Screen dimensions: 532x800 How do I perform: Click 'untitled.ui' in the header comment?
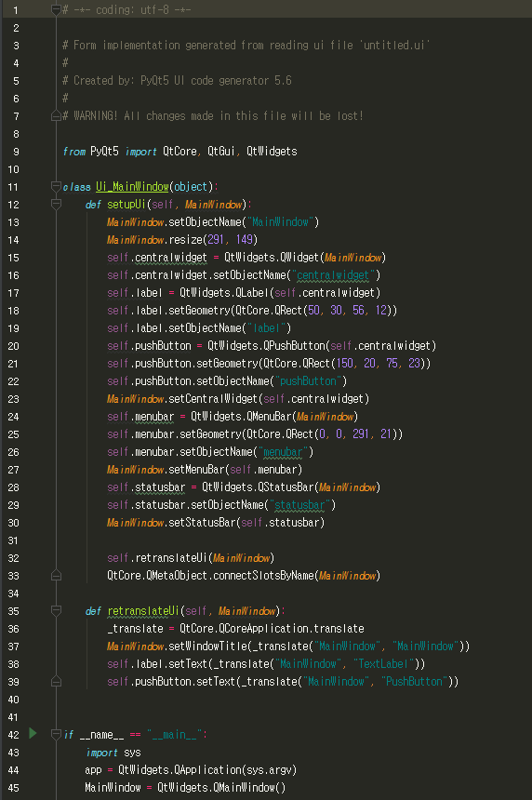[x=396, y=46]
